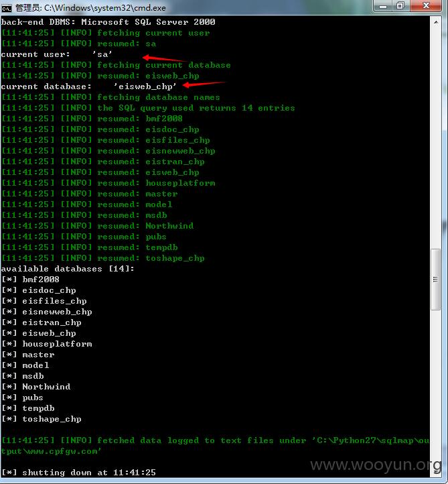Click the line current user: 'sa'

(x=56, y=54)
